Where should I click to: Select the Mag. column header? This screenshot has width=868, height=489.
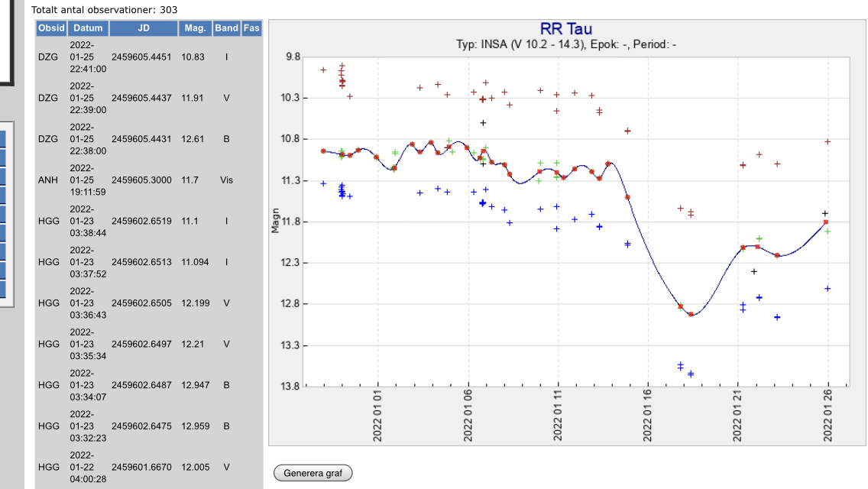[x=195, y=28]
